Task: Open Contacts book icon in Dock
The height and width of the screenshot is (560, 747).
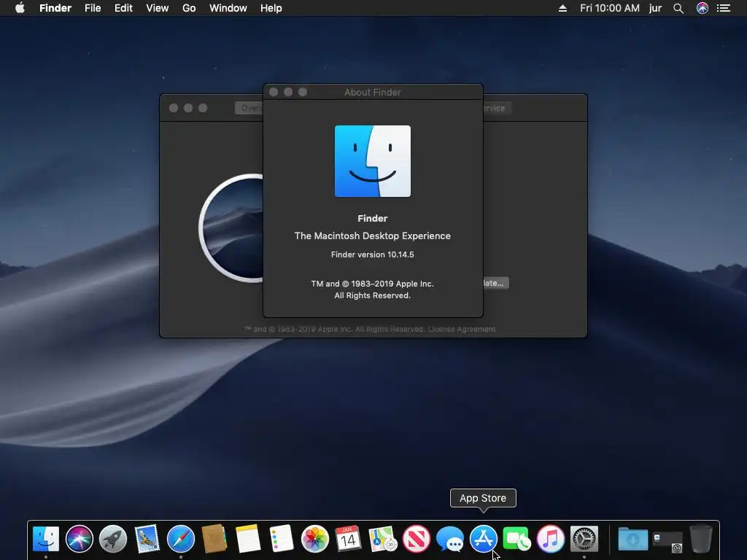Action: point(214,539)
